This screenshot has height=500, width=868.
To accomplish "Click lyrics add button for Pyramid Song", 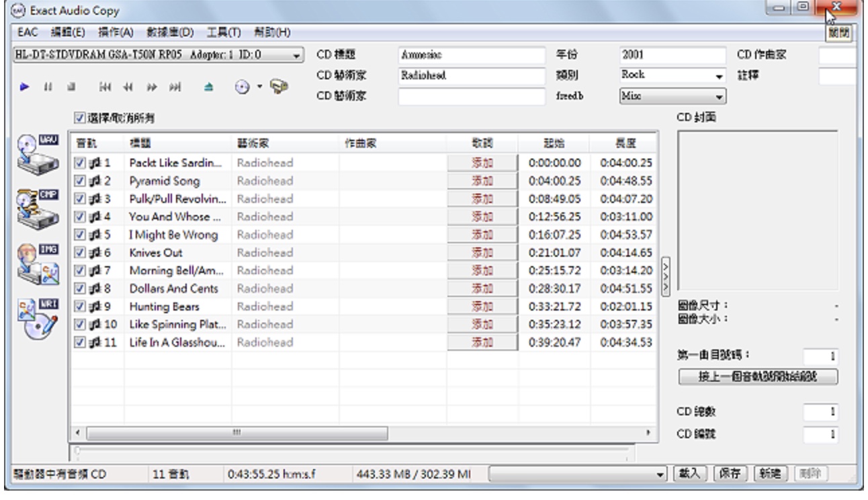I will 482,180.
